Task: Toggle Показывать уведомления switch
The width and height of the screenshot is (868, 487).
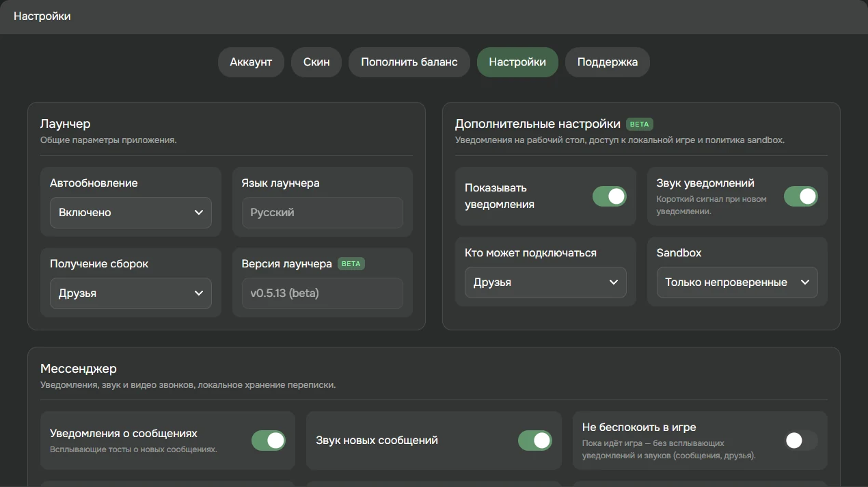Action: tap(610, 196)
